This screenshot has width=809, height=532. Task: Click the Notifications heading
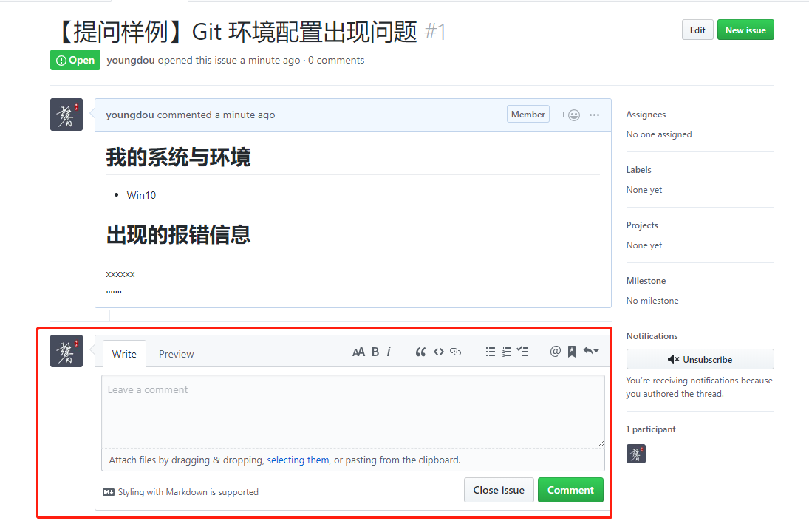tap(652, 336)
